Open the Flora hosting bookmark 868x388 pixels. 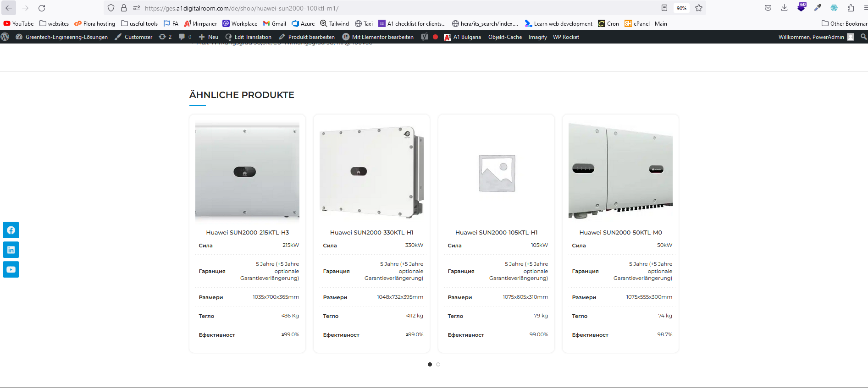tap(94, 23)
